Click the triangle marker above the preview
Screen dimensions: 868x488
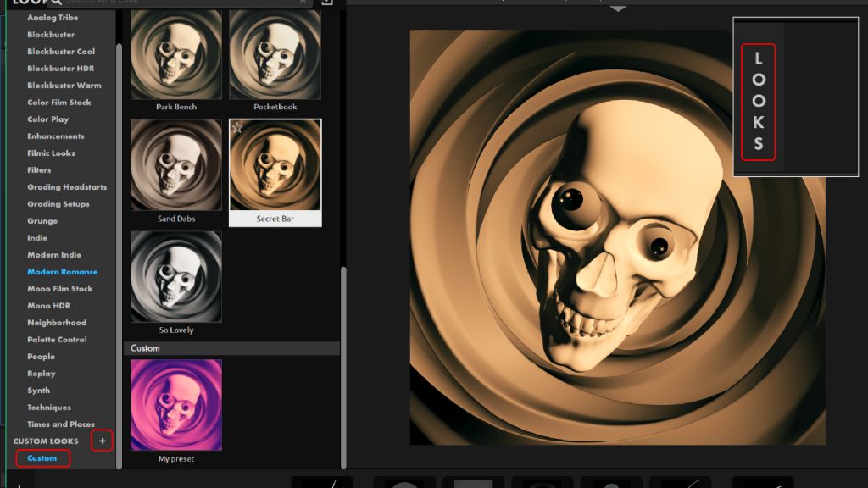[619, 8]
